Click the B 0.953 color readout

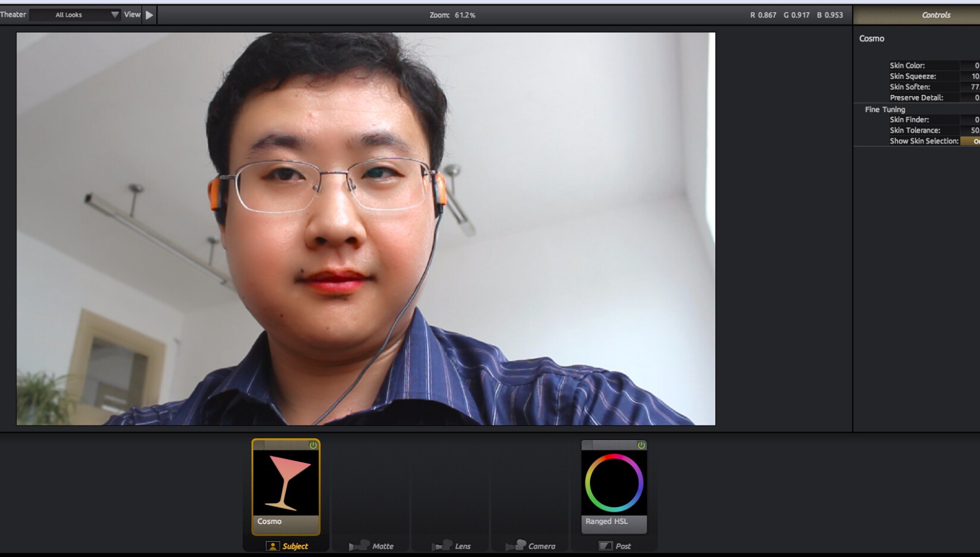(x=830, y=15)
